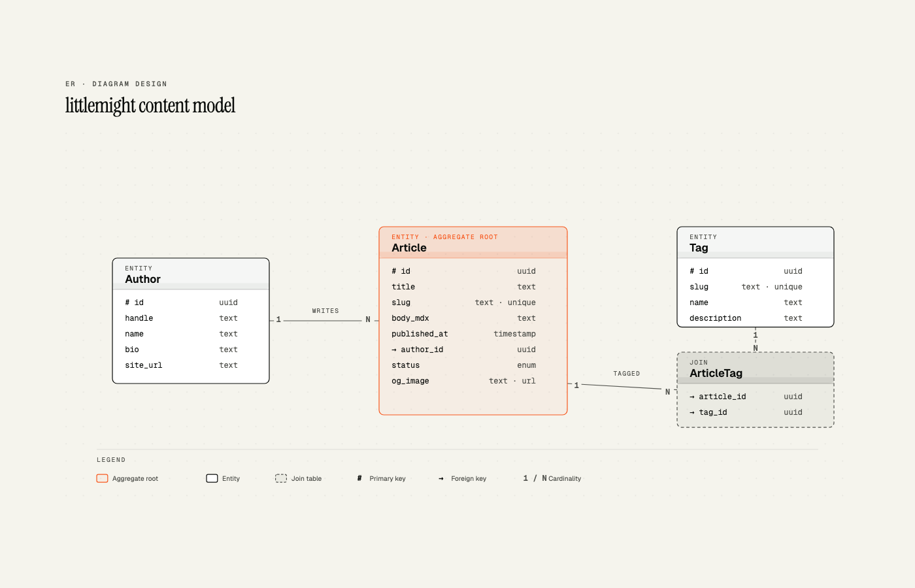Click the Aggregate root legend label
The width and height of the screenshot is (915, 588).
135,479
